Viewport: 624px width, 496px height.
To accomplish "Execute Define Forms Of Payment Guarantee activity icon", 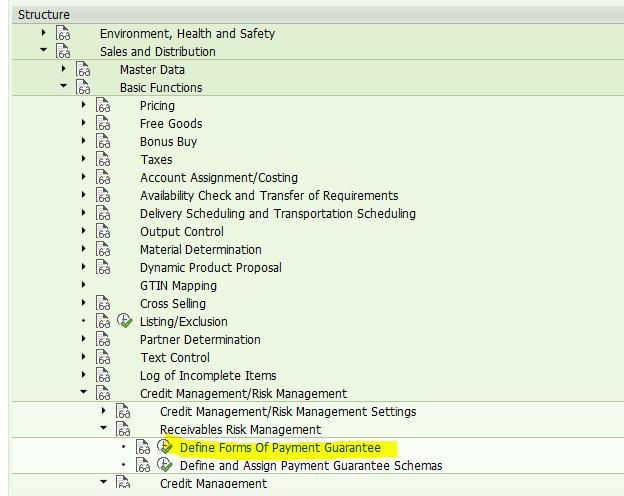I will pyautogui.click(x=164, y=447).
